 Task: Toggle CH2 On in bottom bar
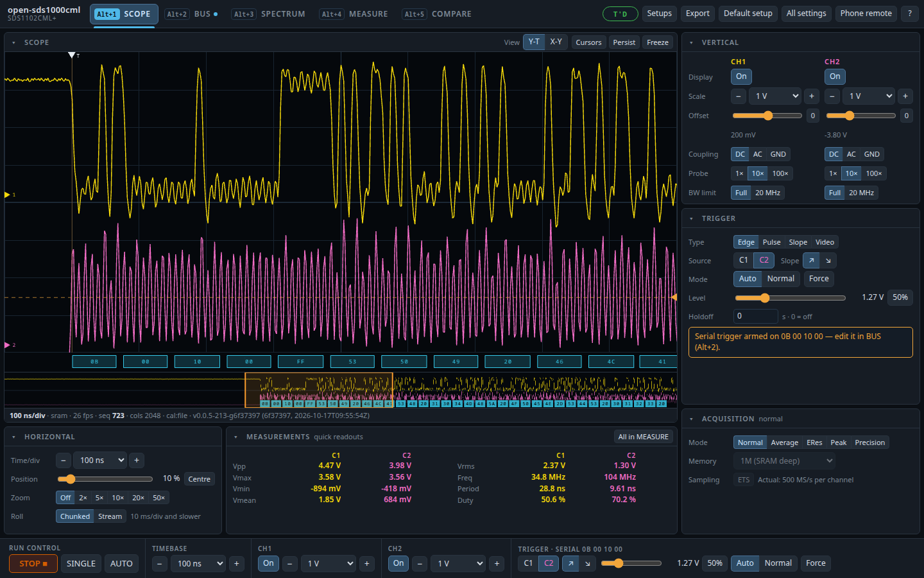tap(398, 563)
